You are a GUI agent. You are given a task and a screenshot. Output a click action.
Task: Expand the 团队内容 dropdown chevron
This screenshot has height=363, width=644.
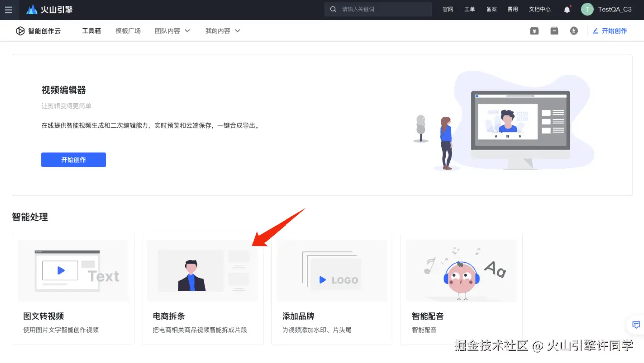point(187,31)
